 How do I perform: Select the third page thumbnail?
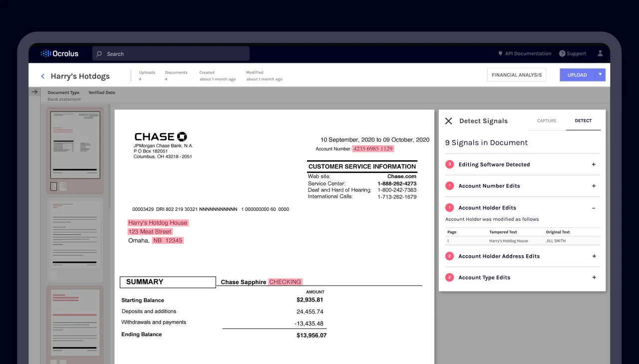pos(75,323)
